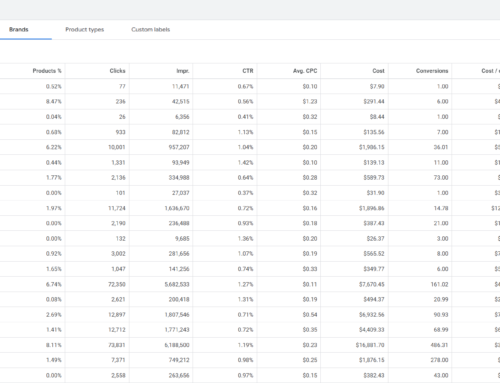
Task: Select the 1,331 clicks cell
Action: (118, 162)
